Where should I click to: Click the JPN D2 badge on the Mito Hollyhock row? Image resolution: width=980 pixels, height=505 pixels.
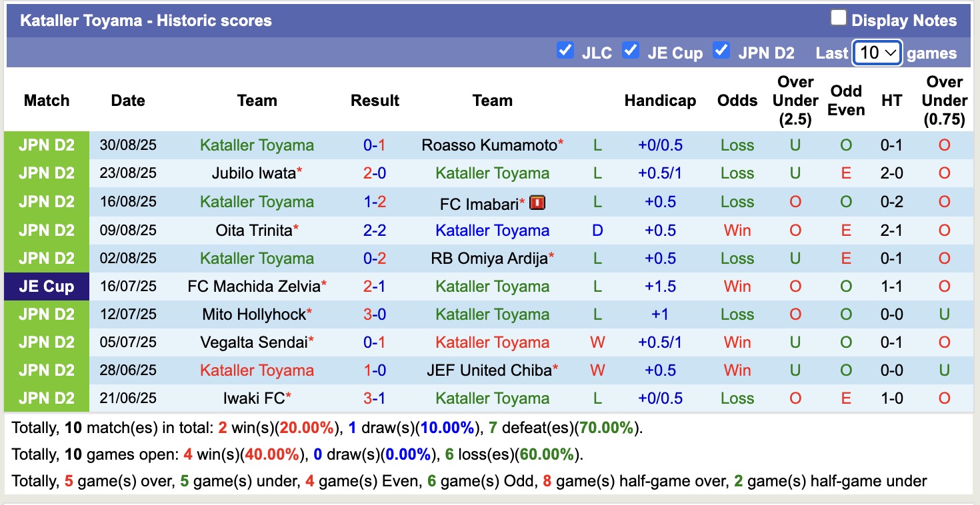pyautogui.click(x=45, y=314)
